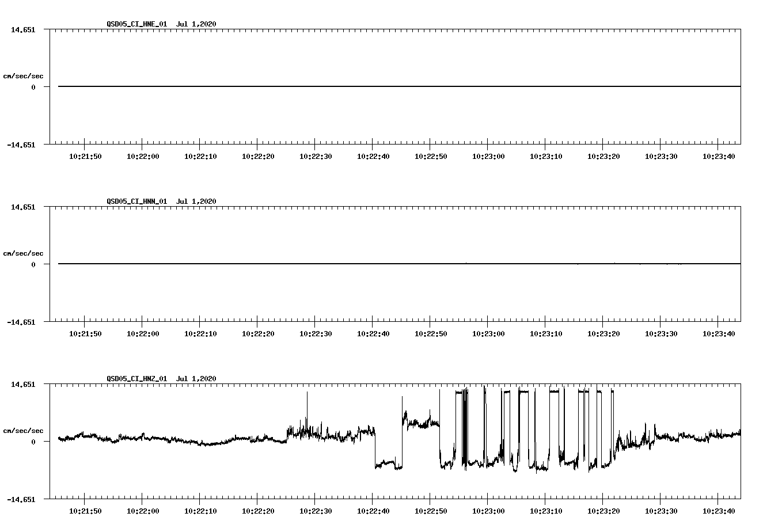The image size is (782, 532).
Task: Click 10:22:30 time label under HNE plot
Action: (316, 156)
